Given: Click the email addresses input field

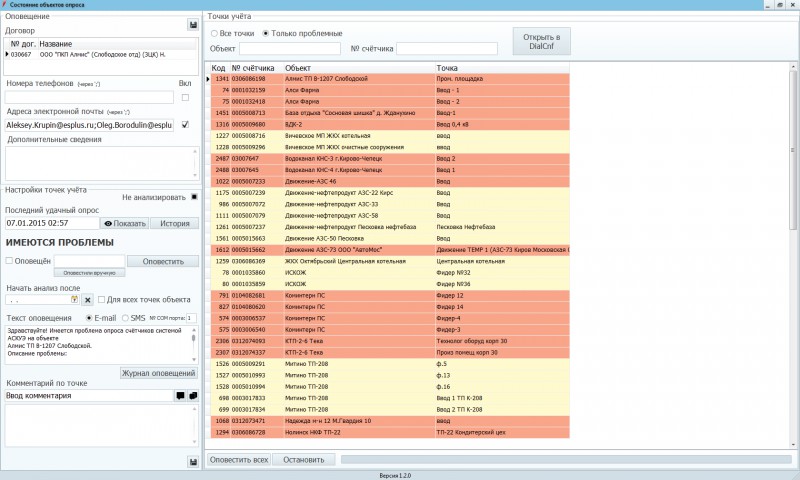Looking at the screenshot, I should click(x=89, y=125).
